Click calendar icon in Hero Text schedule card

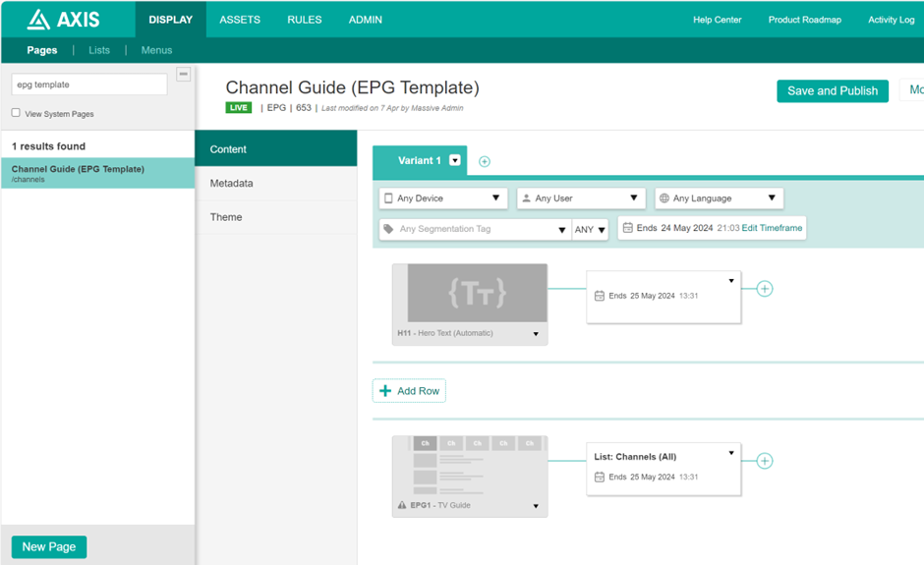pyautogui.click(x=600, y=296)
